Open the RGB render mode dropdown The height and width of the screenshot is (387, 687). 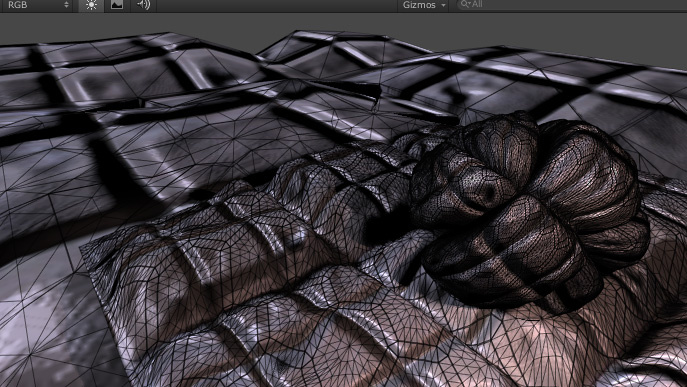click(37, 5)
